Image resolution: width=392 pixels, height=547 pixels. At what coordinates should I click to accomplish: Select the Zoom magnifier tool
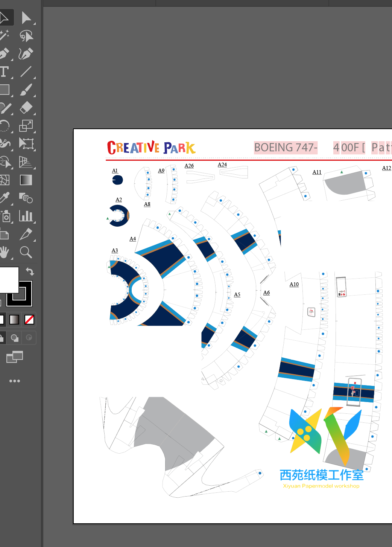coord(26,252)
